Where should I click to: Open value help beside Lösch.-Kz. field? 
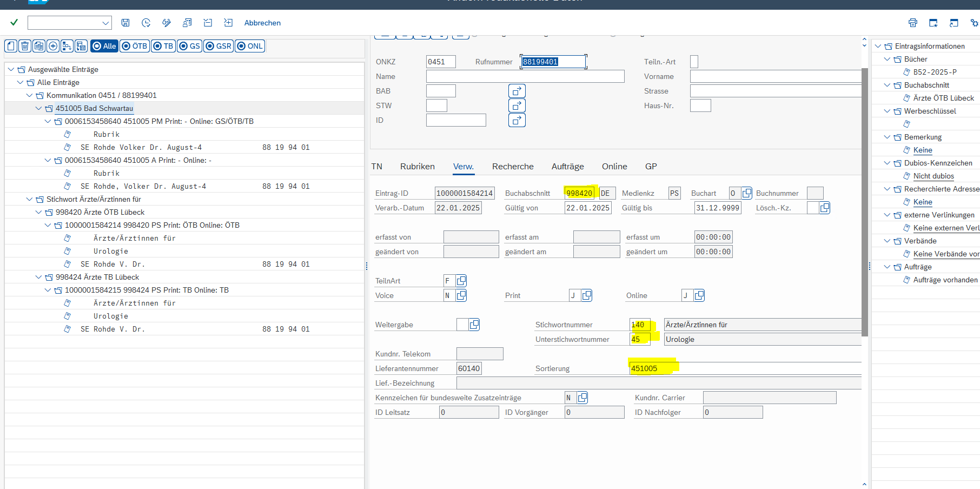[825, 208]
